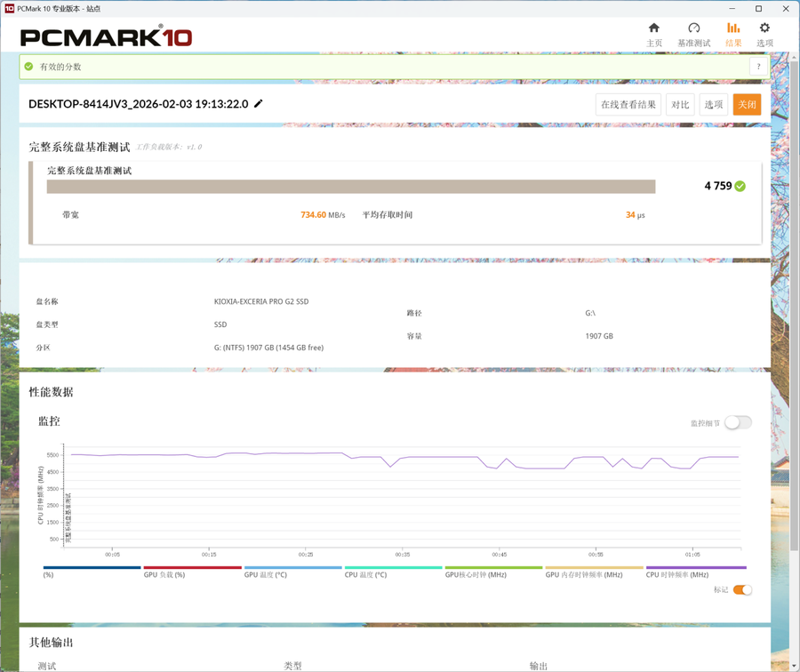Click the 选项 button beside 对比
Viewport: 800px width, 672px height.
tap(713, 105)
